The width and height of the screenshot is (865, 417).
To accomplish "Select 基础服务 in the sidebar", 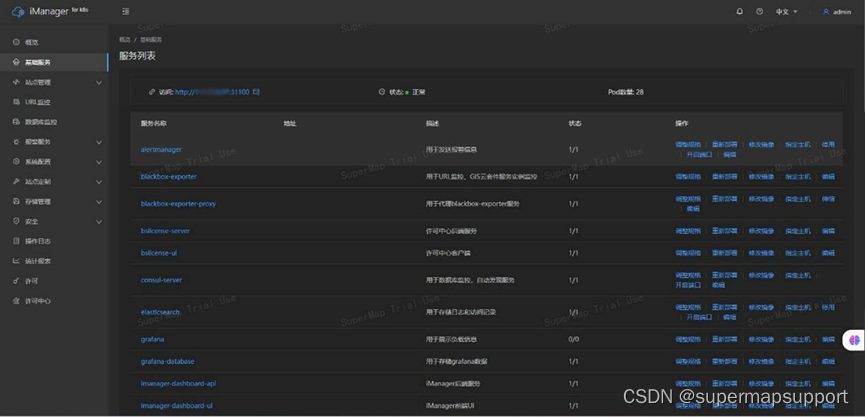I will (54, 62).
